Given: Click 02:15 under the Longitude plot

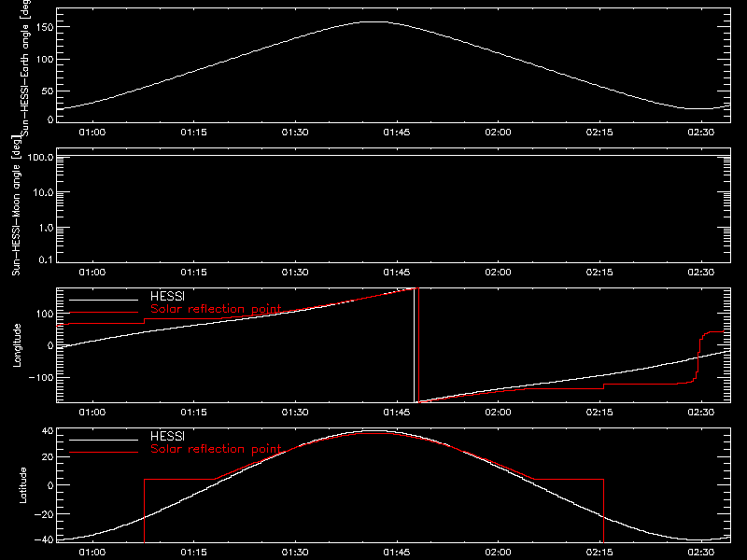Looking at the screenshot, I should pos(599,413).
